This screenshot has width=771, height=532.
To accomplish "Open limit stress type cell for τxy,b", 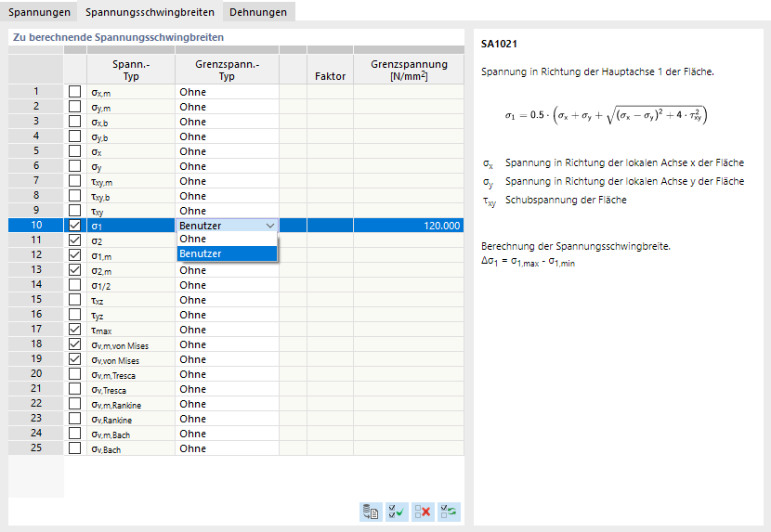I will 228,196.
